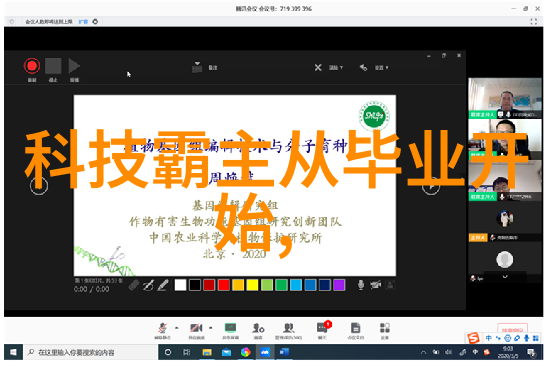Screen dimensions: 550x367
Task: Open video options arrow beside camera button
Action: (x=210, y=328)
